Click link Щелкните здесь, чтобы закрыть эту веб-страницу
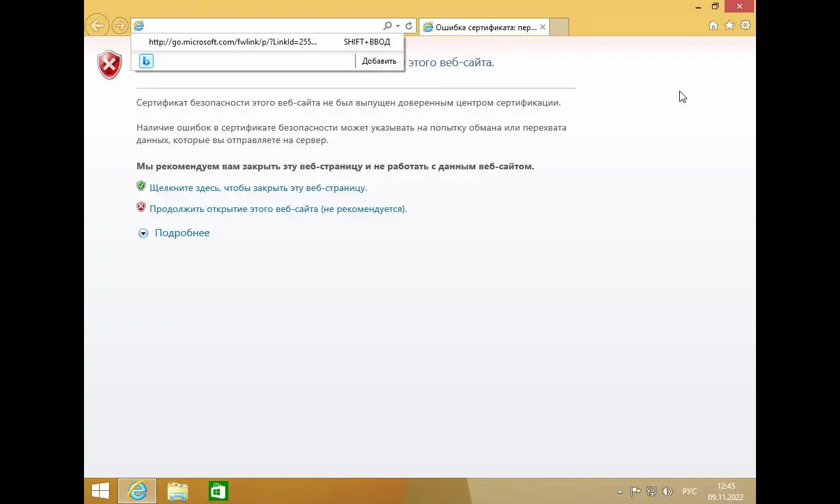 click(259, 188)
